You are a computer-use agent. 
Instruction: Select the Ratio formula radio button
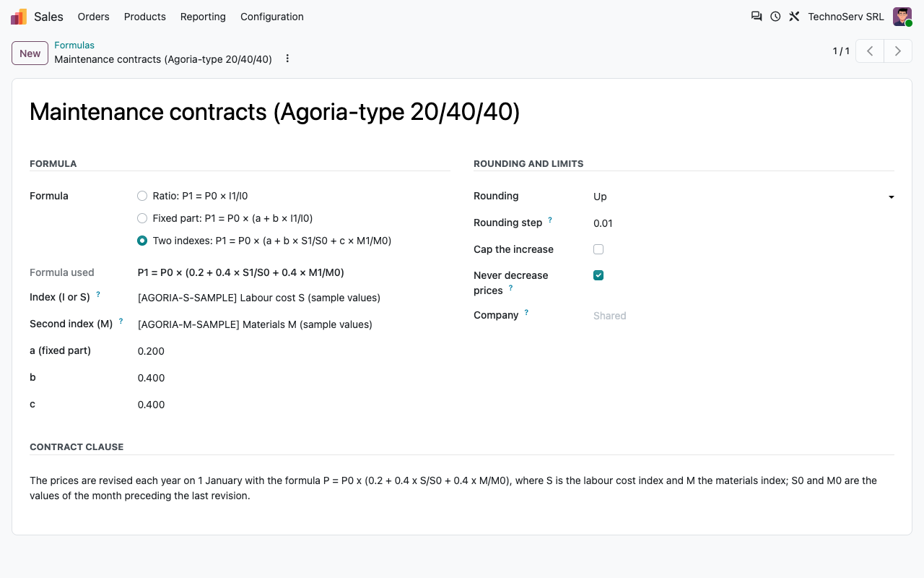[142, 196]
